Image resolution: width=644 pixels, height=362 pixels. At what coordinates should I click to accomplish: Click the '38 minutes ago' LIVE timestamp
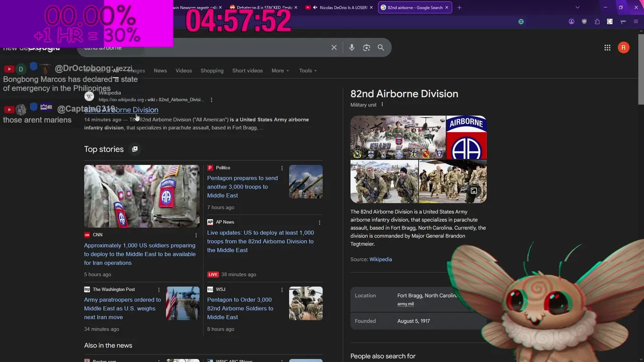tap(238, 275)
